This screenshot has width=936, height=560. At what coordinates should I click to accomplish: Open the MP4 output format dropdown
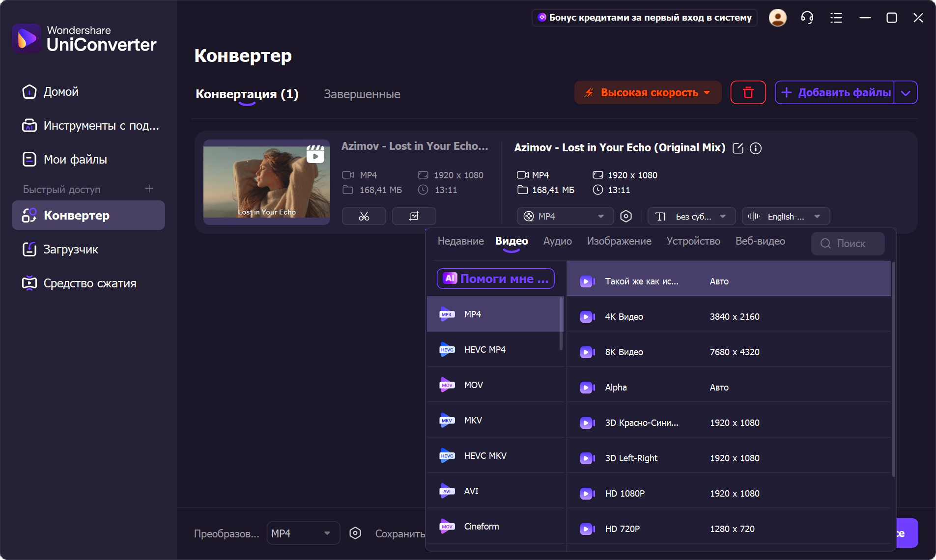[565, 216]
